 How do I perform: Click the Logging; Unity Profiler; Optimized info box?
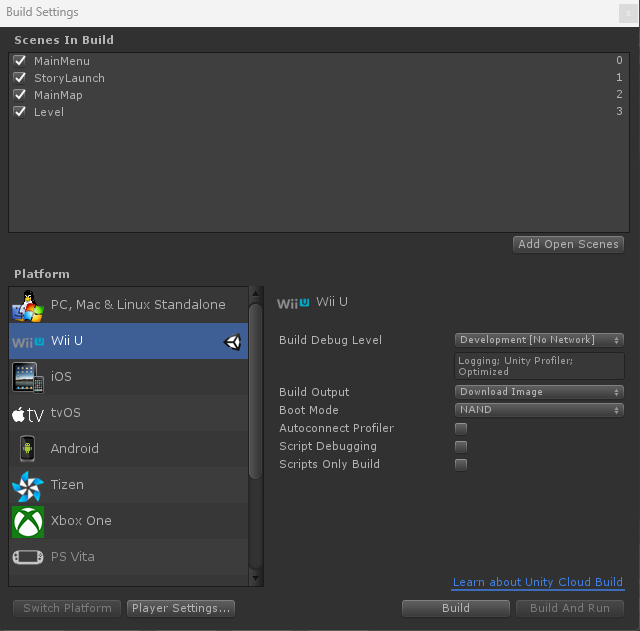pyautogui.click(x=539, y=366)
